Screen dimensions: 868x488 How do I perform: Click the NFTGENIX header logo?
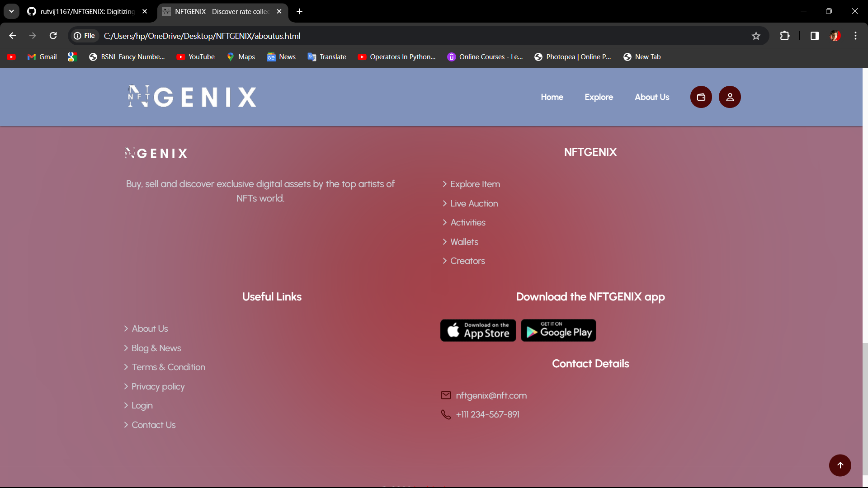click(192, 97)
